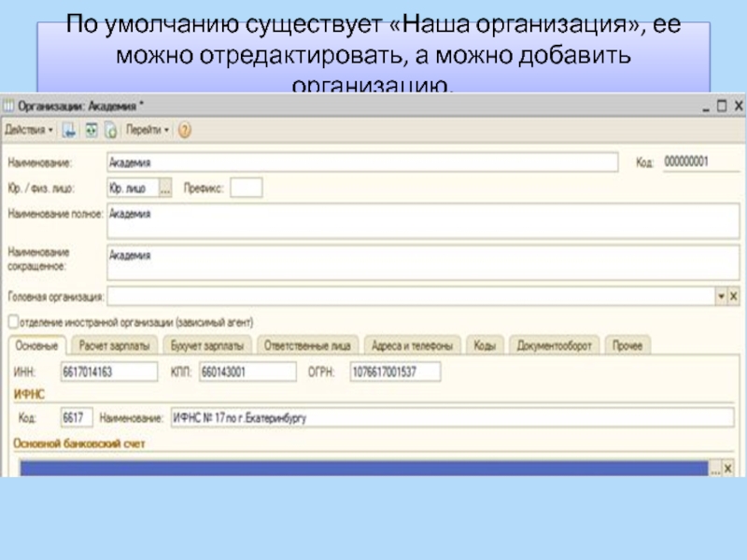
Task: Click the copy document icon in the toolbar
Action: pos(110,131)
